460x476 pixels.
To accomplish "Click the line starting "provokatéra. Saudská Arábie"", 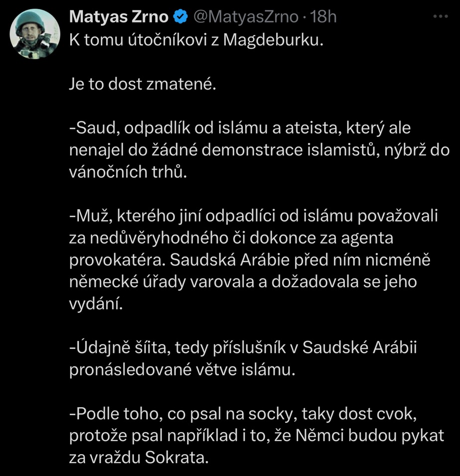I will (x=249, y=260).
